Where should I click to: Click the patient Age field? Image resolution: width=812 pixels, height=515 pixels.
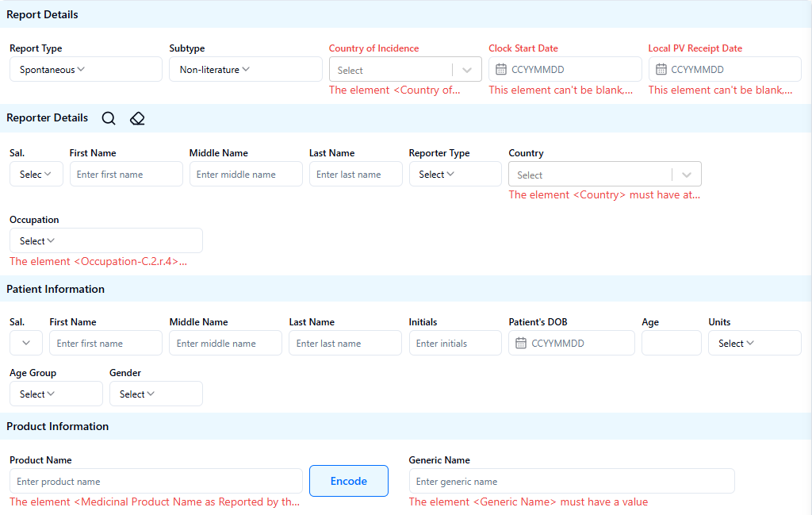pyautogui.click(x=671, y=343)
